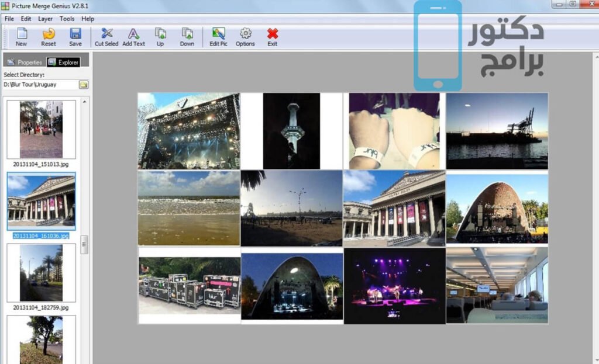Click the thumbnail list scrollbar up arrow

click(85, 102)
